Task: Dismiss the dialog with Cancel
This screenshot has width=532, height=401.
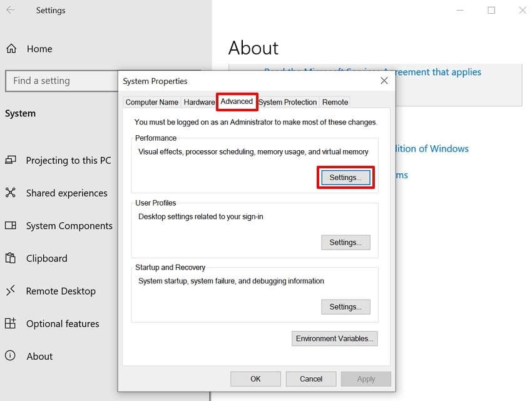Action: [310, 378]
